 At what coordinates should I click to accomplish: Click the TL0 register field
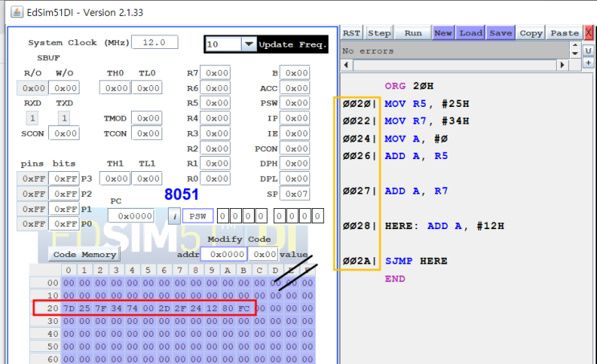point(147,88)
